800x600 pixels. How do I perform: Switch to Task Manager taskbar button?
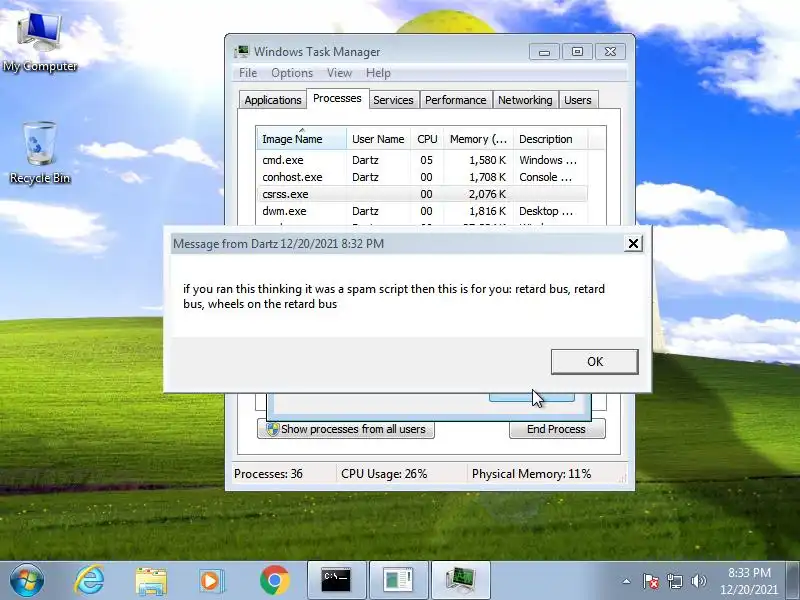(461, 581)
